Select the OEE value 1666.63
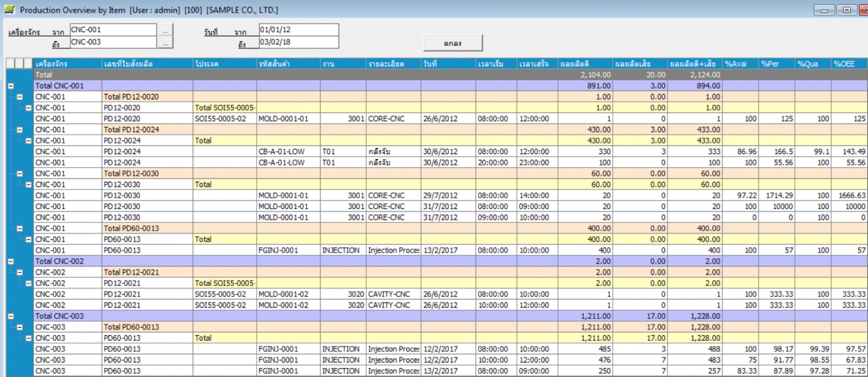The height and width of the screenshot is (377, 868). pos(849,195)
